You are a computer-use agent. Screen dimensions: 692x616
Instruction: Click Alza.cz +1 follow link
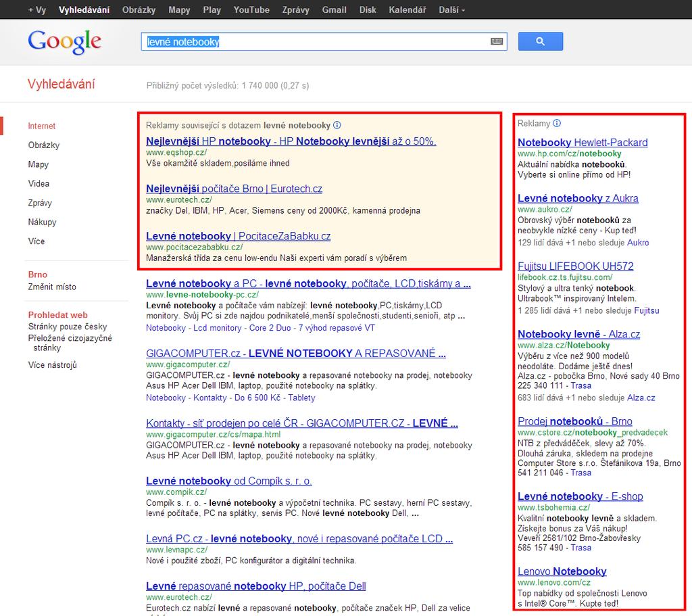[x=641, y=398]
